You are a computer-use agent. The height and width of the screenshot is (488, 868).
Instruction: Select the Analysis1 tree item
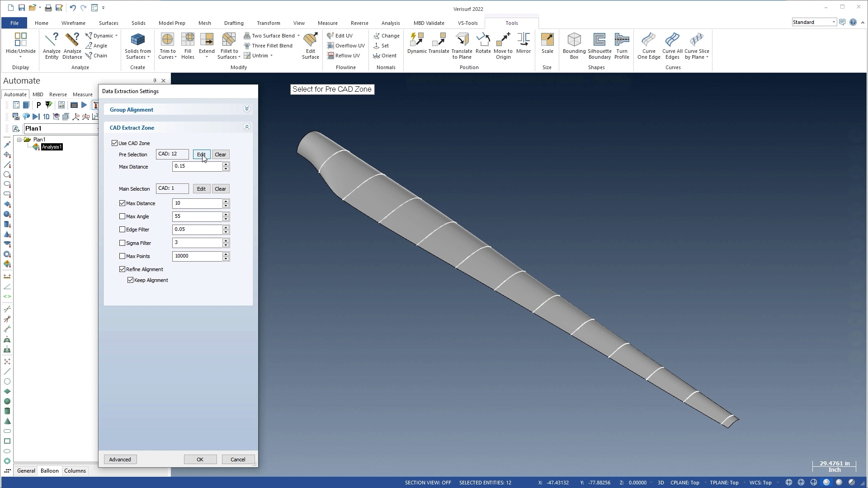coord(52,147)
